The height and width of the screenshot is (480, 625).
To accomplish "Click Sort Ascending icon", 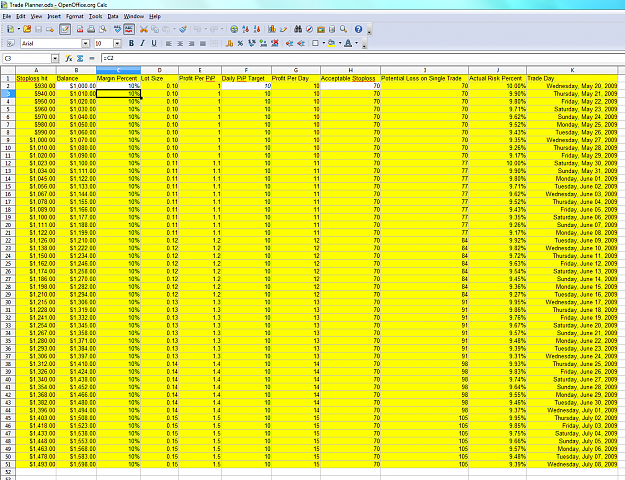I will point(246,29).
